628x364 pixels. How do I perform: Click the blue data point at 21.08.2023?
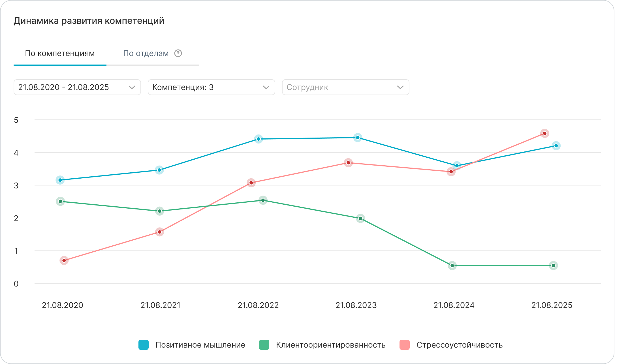point(358,138)
